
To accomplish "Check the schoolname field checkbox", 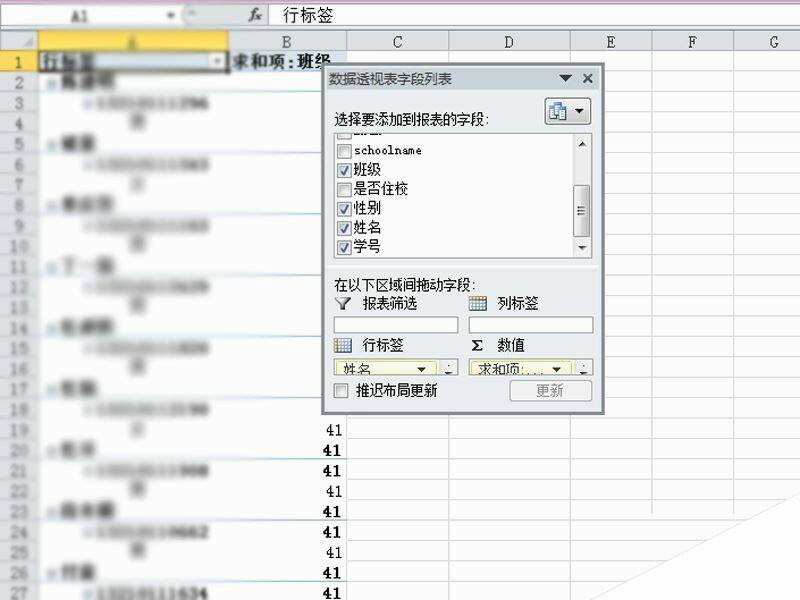I will coord(344,151).
